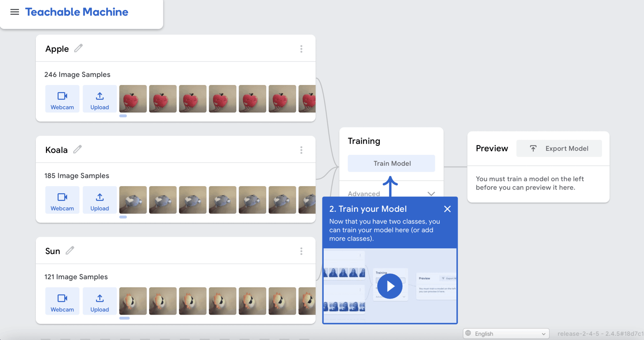Select first Sun image sample thumbnail

(133, 301)
